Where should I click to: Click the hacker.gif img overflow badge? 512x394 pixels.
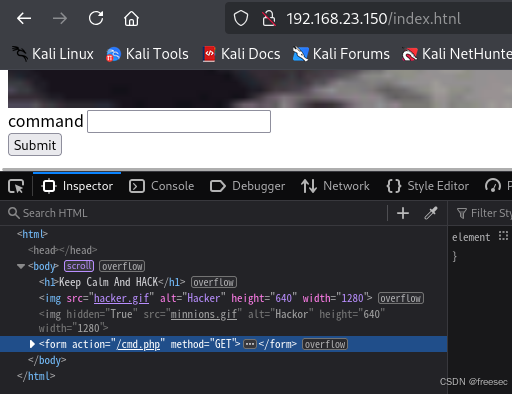(x=401, y=298)
